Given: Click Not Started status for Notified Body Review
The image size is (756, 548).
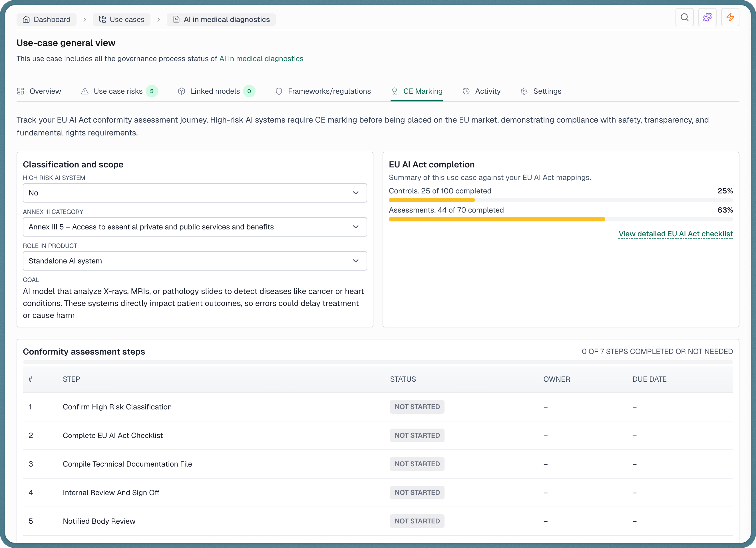Looking at the screenshot, I should pyautogui.click(x=417, y=521).
